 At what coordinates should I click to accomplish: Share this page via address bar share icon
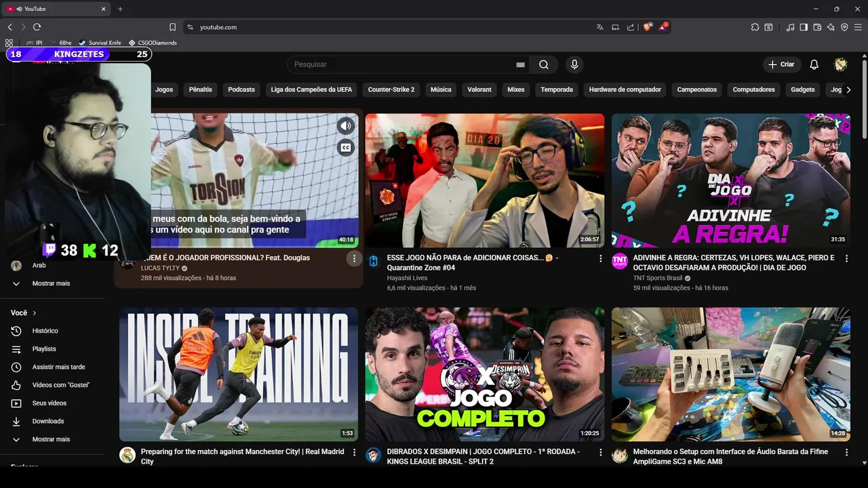[631, 27]
